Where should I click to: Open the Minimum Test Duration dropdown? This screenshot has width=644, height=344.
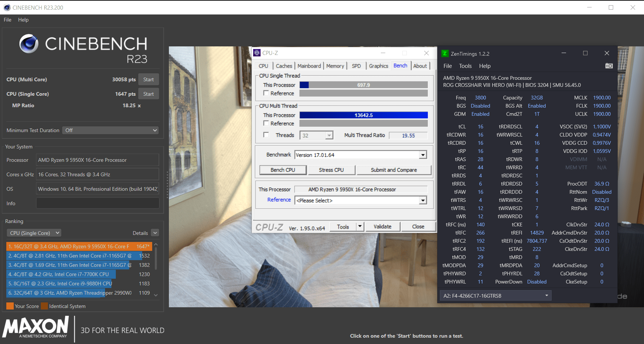110,130
